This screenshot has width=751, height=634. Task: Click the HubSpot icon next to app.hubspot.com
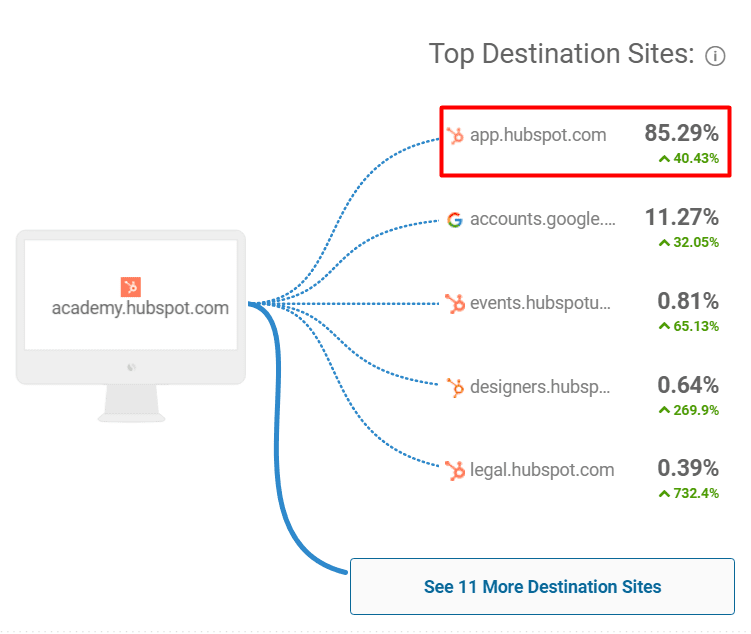(455, 136)
